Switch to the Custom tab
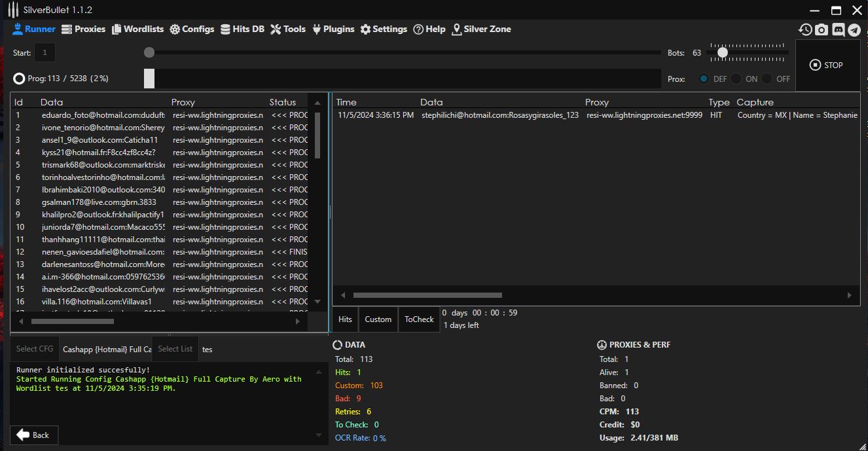The width and height of the screenshot is (868, 451). tap(378, 319)
